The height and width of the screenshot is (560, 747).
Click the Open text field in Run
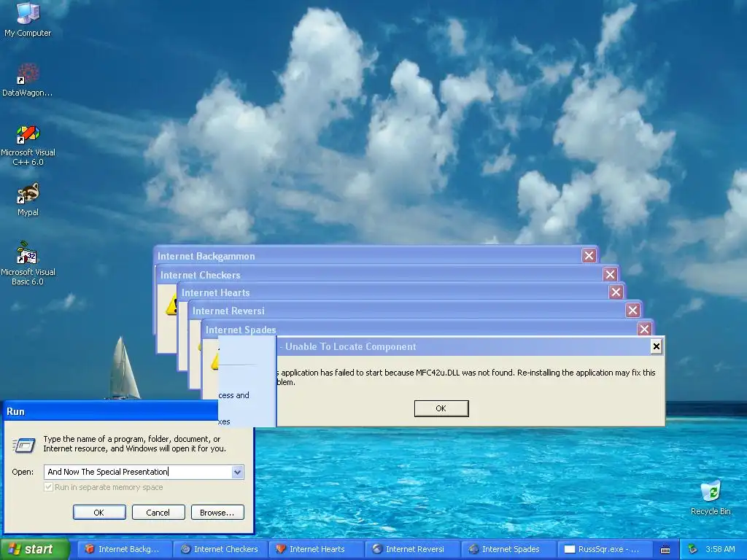138,472
